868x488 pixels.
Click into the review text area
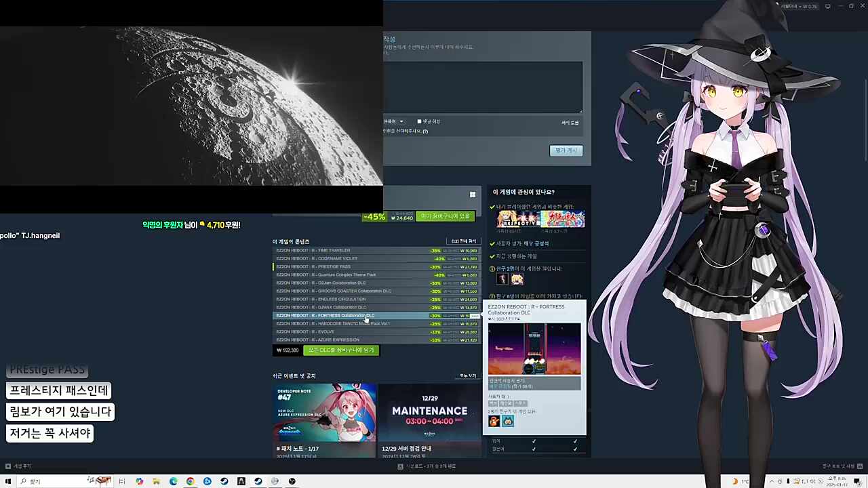click(483, 87)
